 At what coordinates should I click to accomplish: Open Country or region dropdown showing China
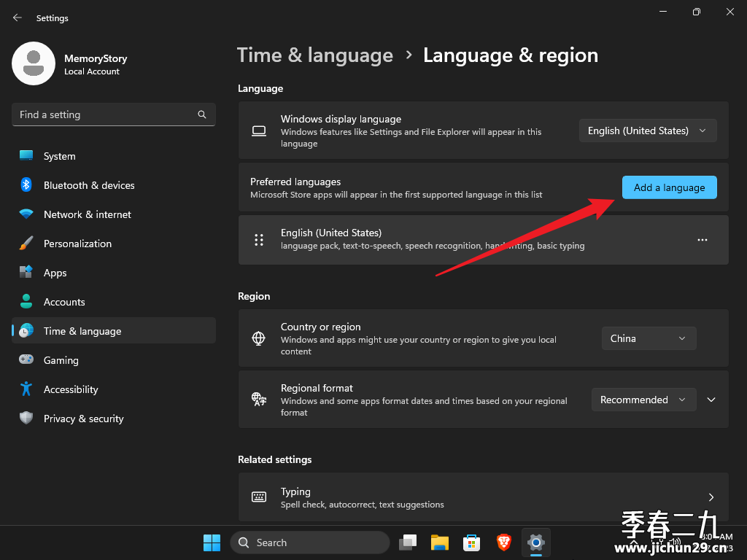pyautogui.click(x=649, y=338)
